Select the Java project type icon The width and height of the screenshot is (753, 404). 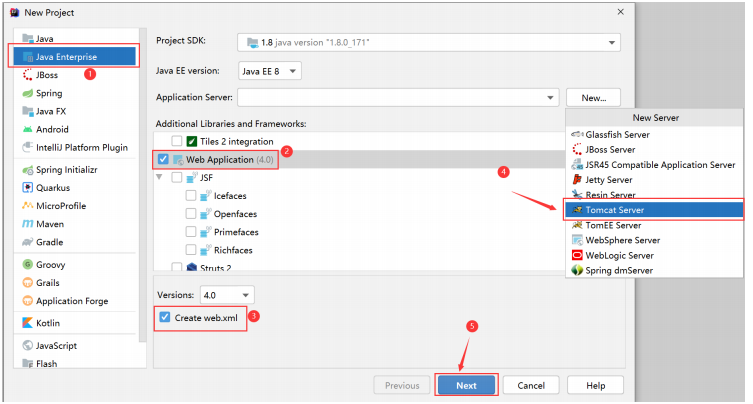click(x=27, y=38)
